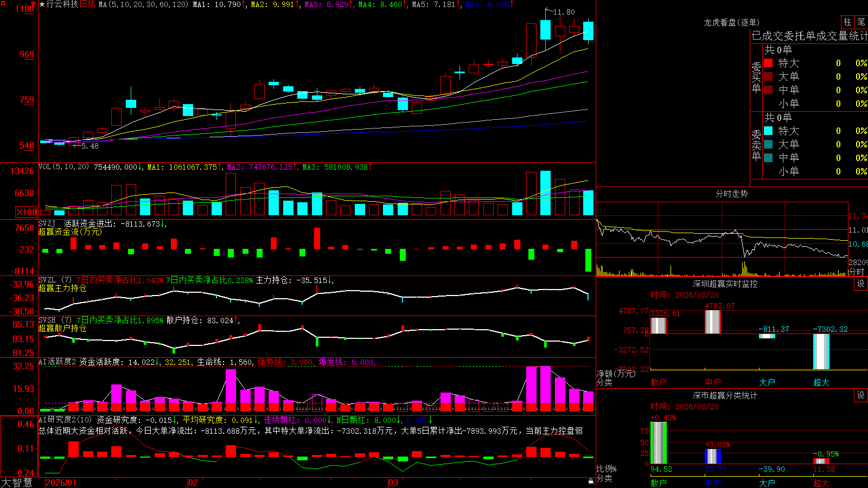Click the 03 month marker on timeline
Viewport: 868px width, 488px height.
393,483
